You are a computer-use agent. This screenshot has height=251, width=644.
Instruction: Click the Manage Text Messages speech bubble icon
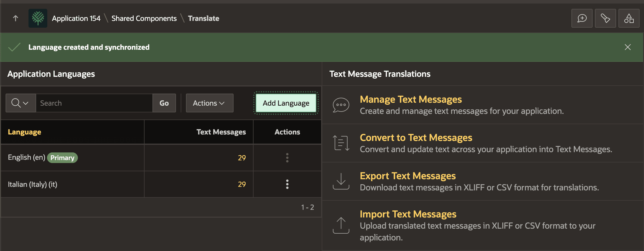point(341,105)
